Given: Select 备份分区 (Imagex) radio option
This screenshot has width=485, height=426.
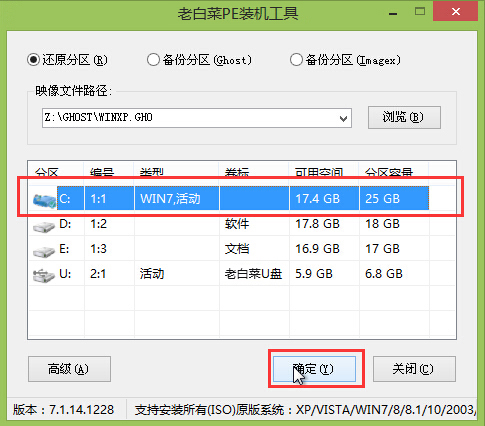Looking at the screenshot, I should coord(296,60).
